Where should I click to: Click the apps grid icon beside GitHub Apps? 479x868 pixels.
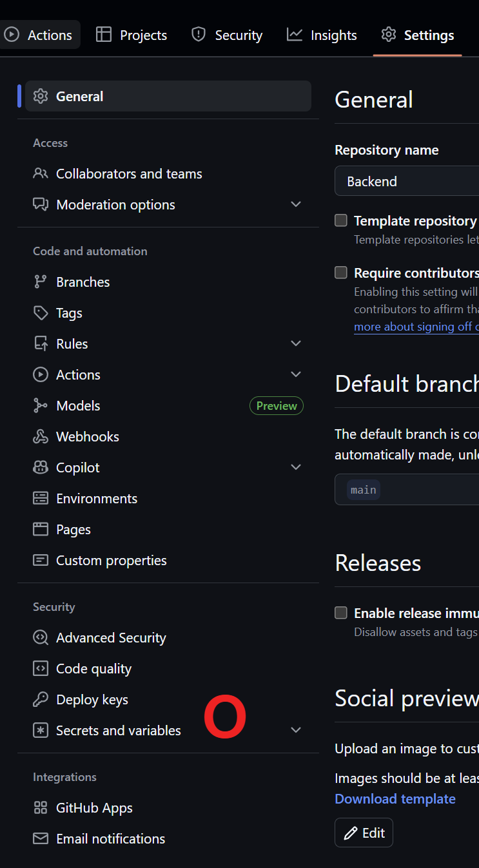coord(41,808)
